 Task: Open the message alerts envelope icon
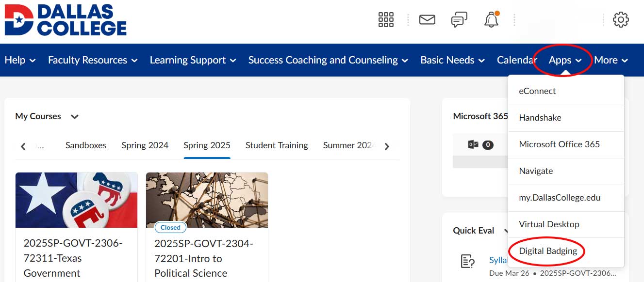[x=427, y=19]
